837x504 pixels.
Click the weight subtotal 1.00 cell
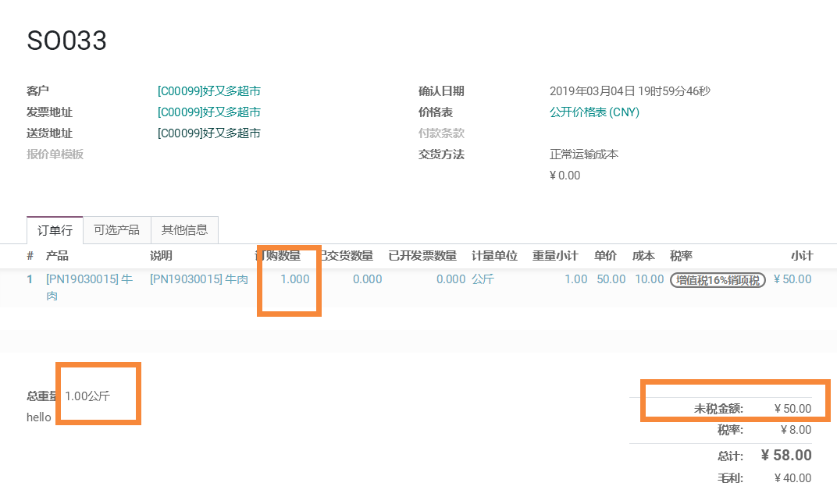click(x=576, y=279)
